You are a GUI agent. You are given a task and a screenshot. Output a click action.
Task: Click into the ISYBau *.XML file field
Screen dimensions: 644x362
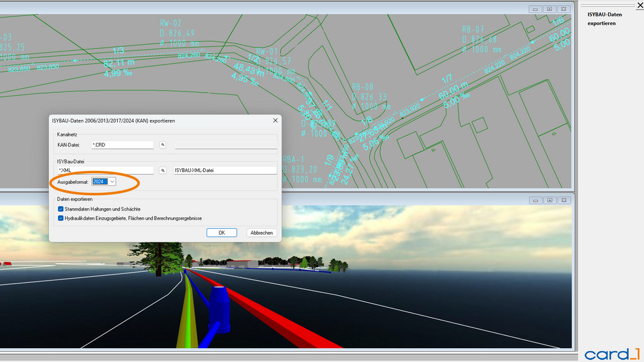(106, 170)
